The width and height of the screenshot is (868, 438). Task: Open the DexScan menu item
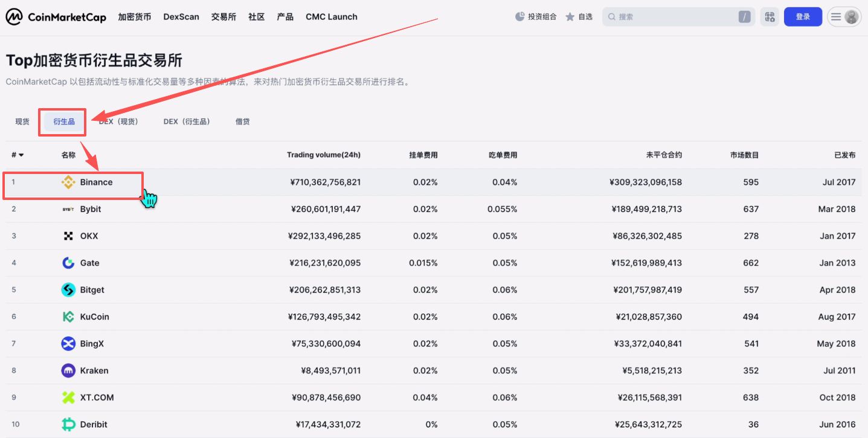[181, 16]
